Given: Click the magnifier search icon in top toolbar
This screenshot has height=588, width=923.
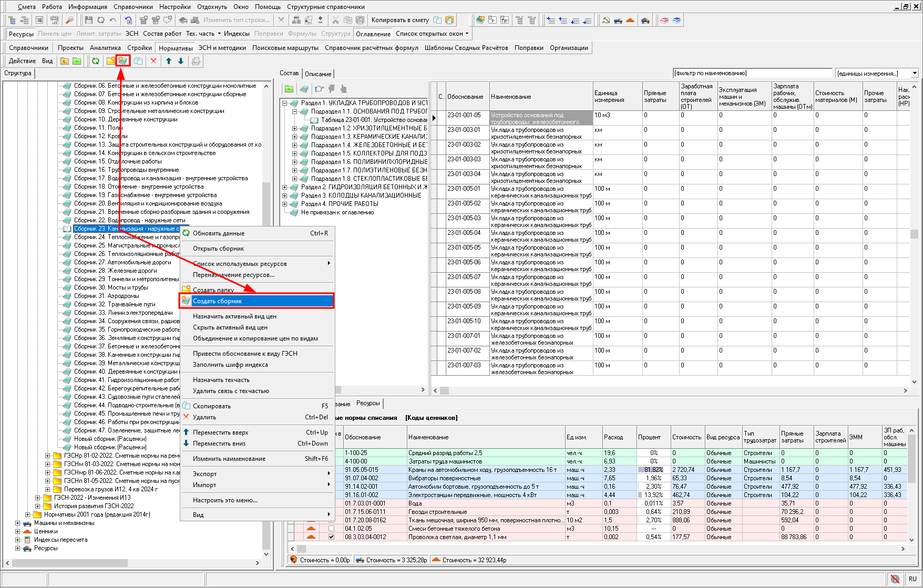Looking at the screenshot, I should coord(69,20).
